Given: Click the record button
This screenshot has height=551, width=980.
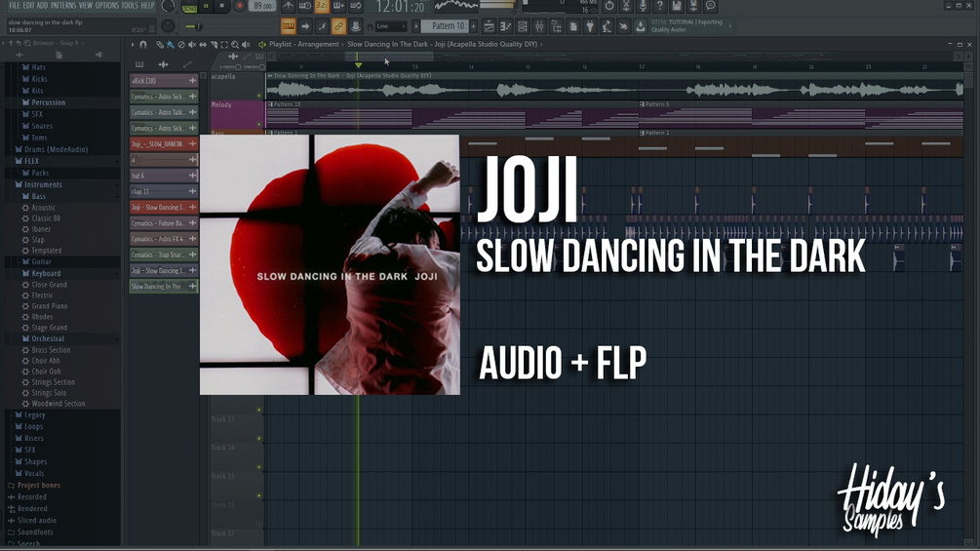Looking at the screenshot, I should (x=239, y=6).
